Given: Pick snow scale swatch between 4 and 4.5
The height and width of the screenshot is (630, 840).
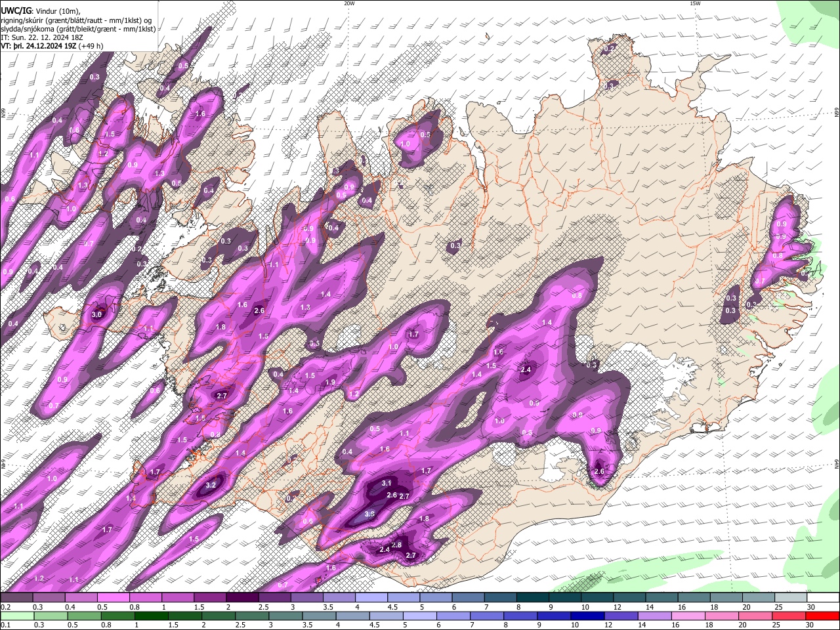Looking at the screenshot, I should (x=371, y=598).
